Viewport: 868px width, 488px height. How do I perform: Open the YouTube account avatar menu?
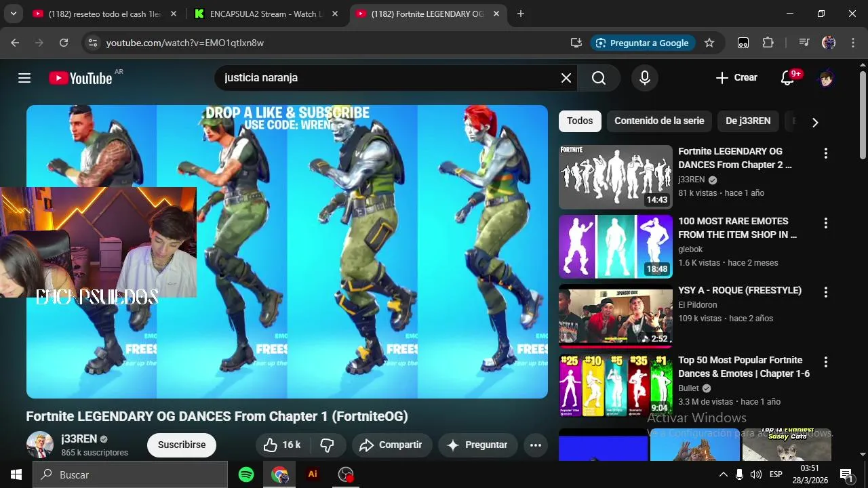[826, 78]
